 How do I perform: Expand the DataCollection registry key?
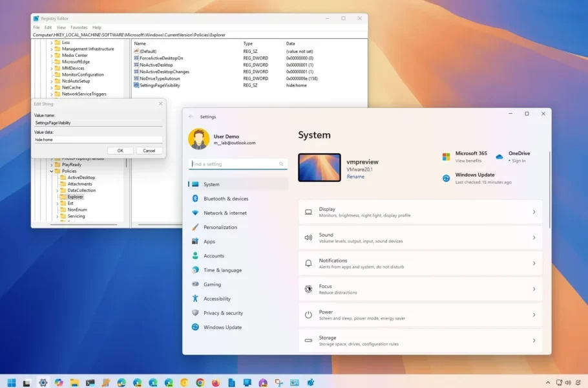(x=56, y=190)
